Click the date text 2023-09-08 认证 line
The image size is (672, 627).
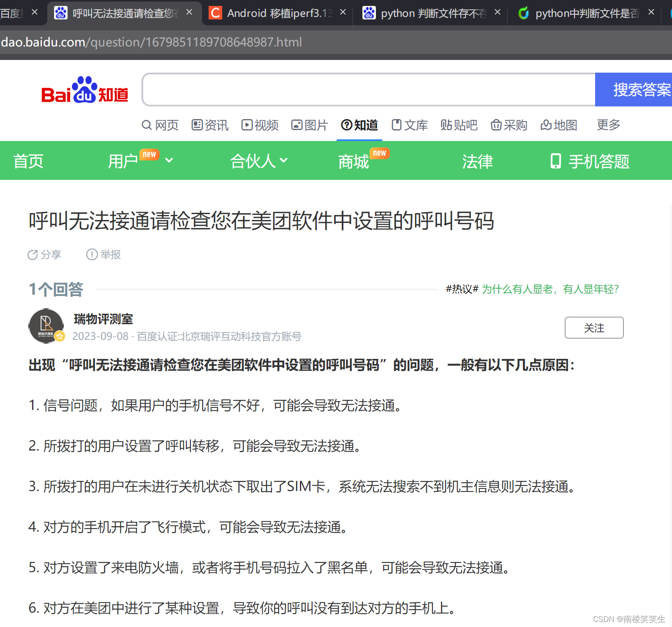click(x=187, y=337)
